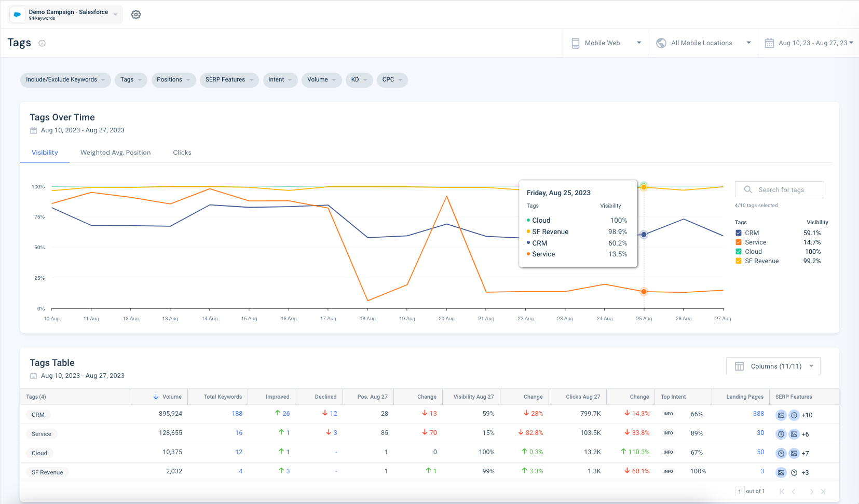The image size is (859, 504).
Task: Open Cloud landing pages link 50
Action: [760, 452]
